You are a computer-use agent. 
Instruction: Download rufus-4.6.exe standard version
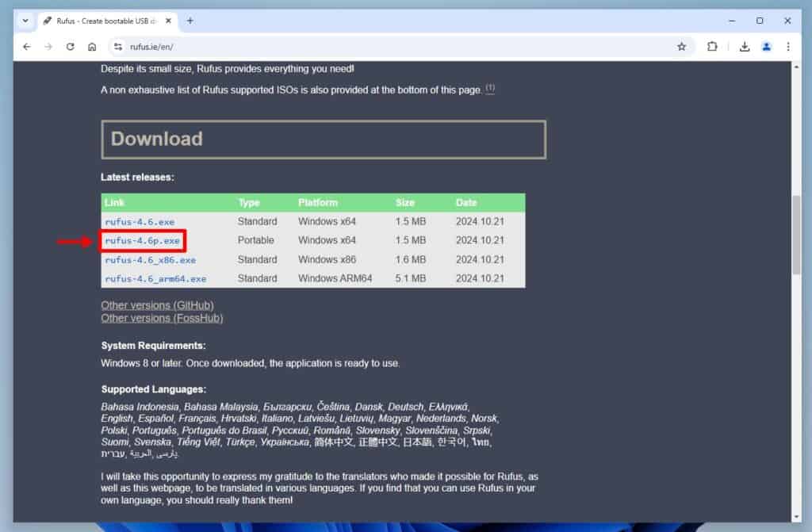pos(140,222)
